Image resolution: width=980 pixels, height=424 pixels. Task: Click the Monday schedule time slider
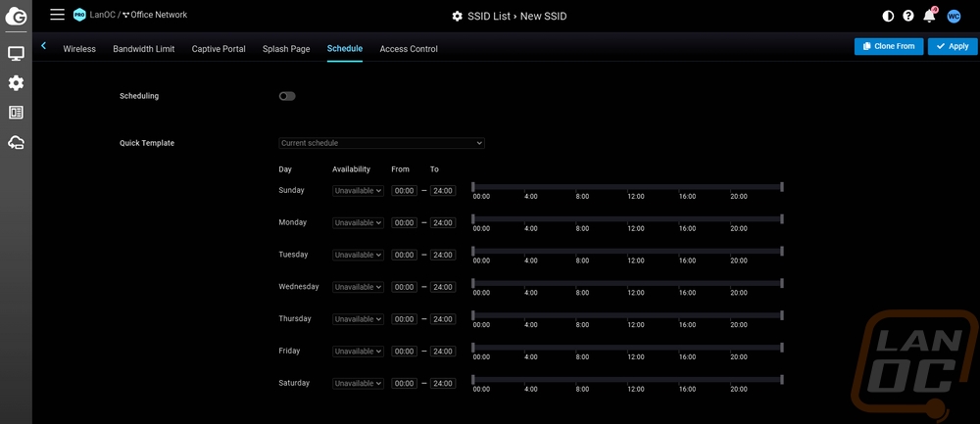[x=627, y=218]
